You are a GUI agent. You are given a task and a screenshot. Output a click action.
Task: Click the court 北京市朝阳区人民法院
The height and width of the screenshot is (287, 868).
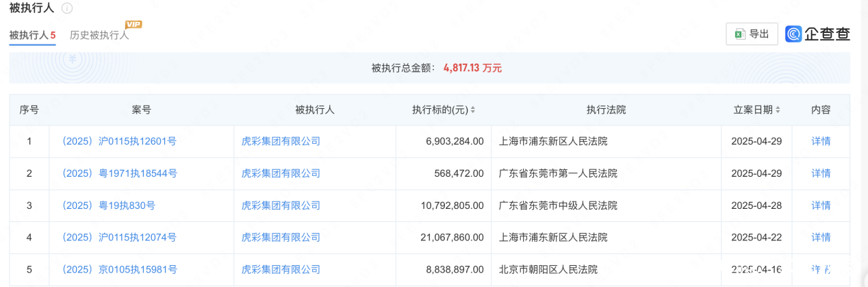point(548,269)
